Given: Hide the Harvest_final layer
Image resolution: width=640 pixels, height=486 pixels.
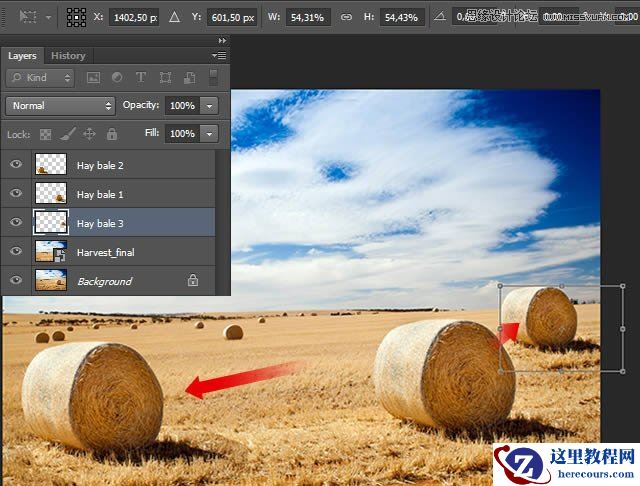Looking at the screenshot, I should point(16,251).
